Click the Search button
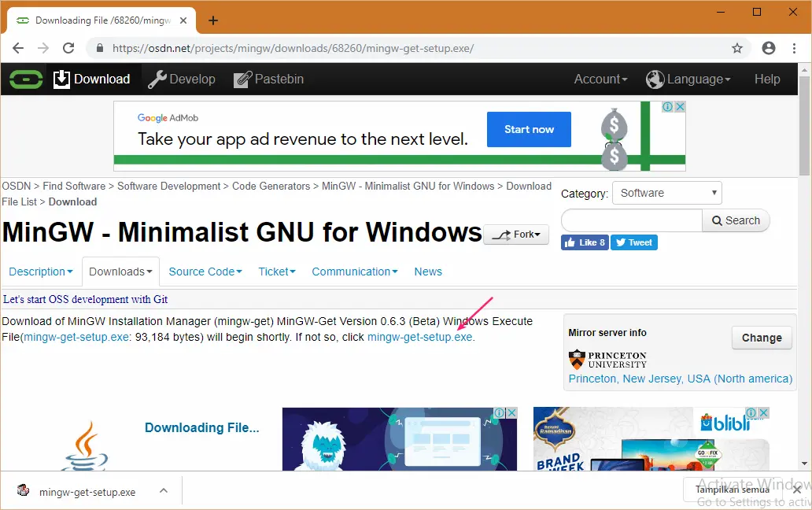The width and height of the screenshot is (812, 510). tap(736, 220)
